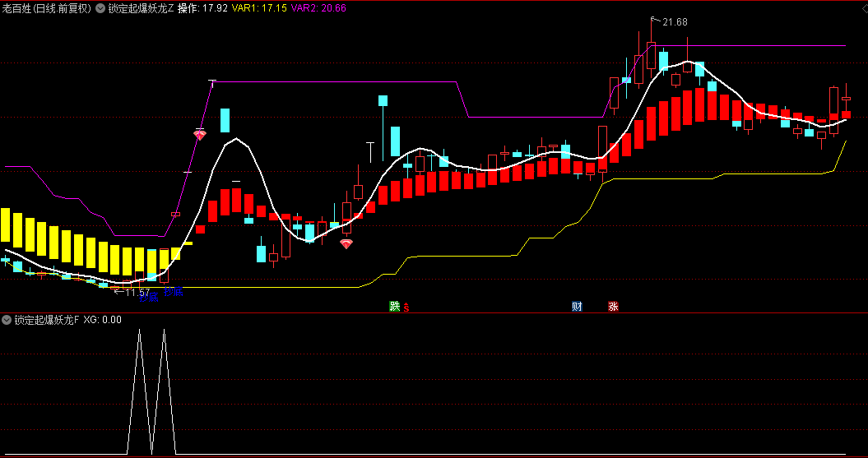Screen dimensions: 868x458
Task: Click the 11.57 low price label
Action: pos(137,292)
